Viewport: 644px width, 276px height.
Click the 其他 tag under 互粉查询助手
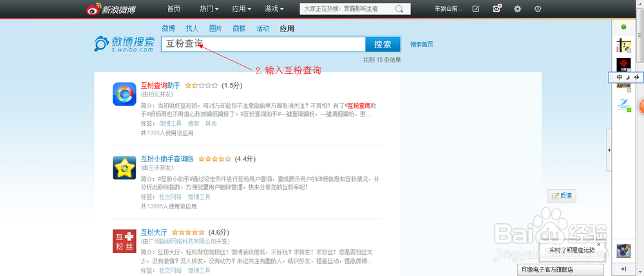click(211, 124)
